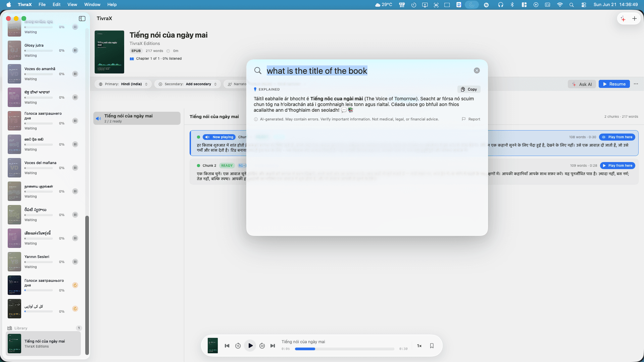
Task: Play from here on the 108 words chunk
Action: 617,137
